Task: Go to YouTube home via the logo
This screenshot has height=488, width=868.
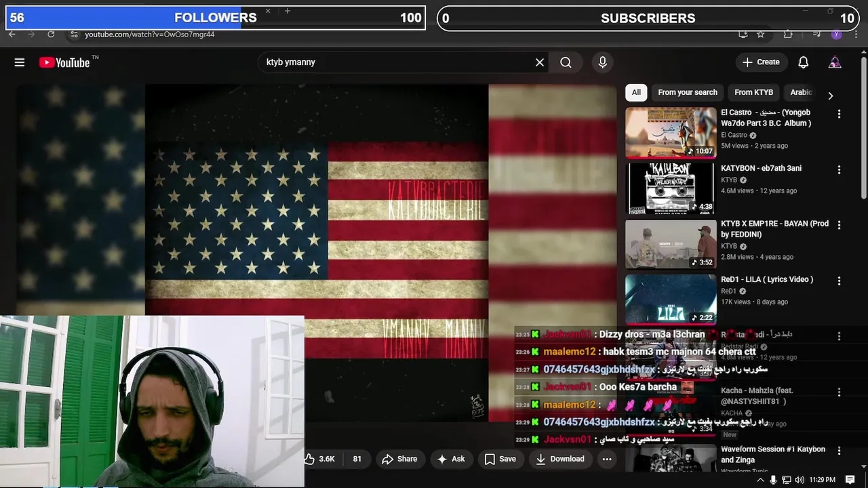Action: point(64,62)
